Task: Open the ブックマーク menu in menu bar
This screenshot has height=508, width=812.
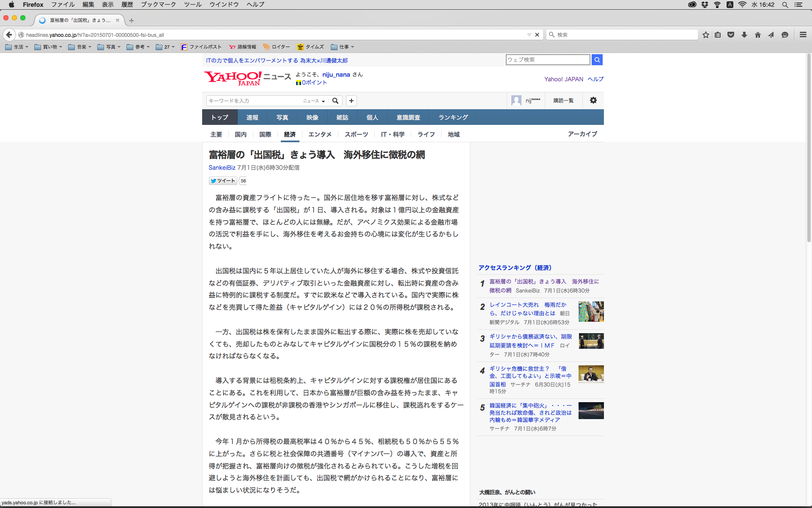Action: 158,4
